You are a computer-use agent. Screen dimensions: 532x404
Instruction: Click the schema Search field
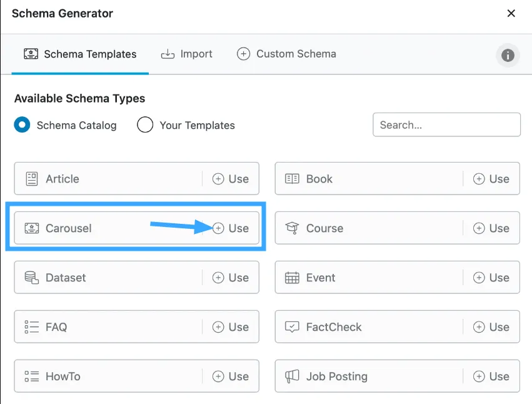pyautogui.click(x=446, y=124)
